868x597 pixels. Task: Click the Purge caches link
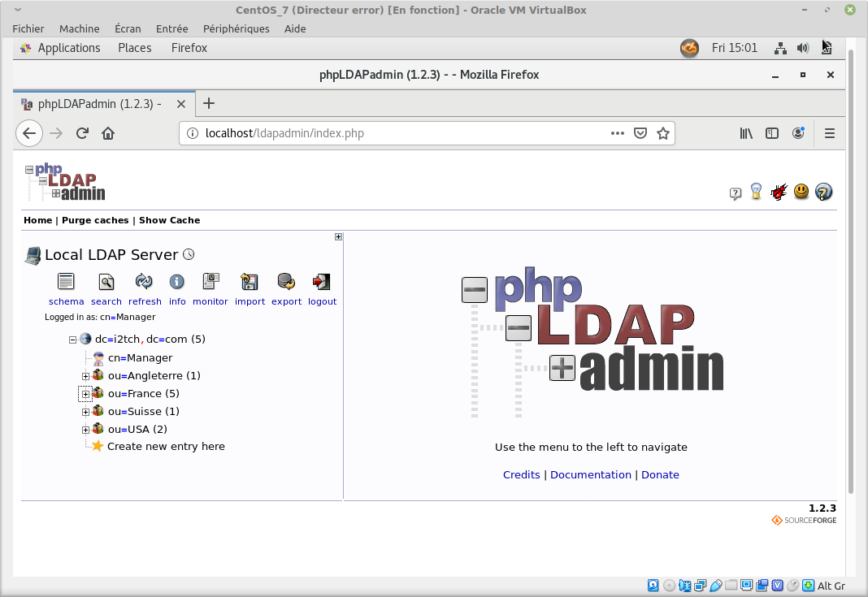point(95,220)
